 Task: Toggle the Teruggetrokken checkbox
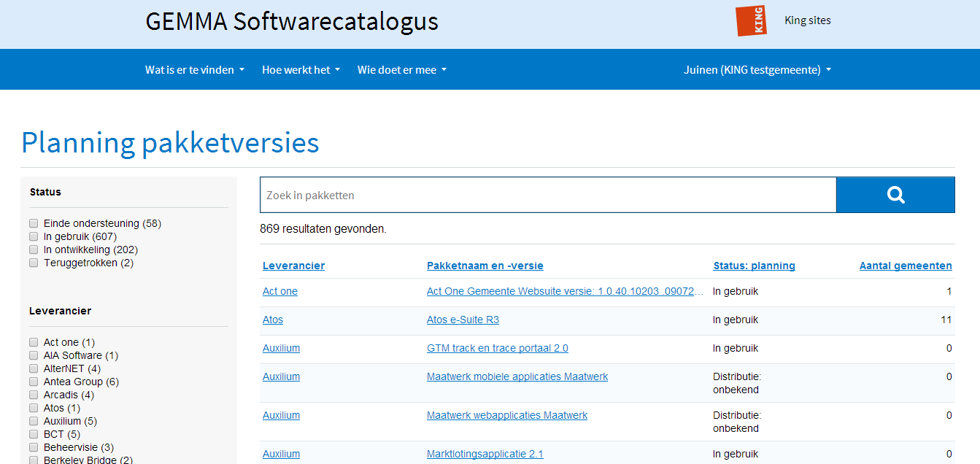(34, 263)
